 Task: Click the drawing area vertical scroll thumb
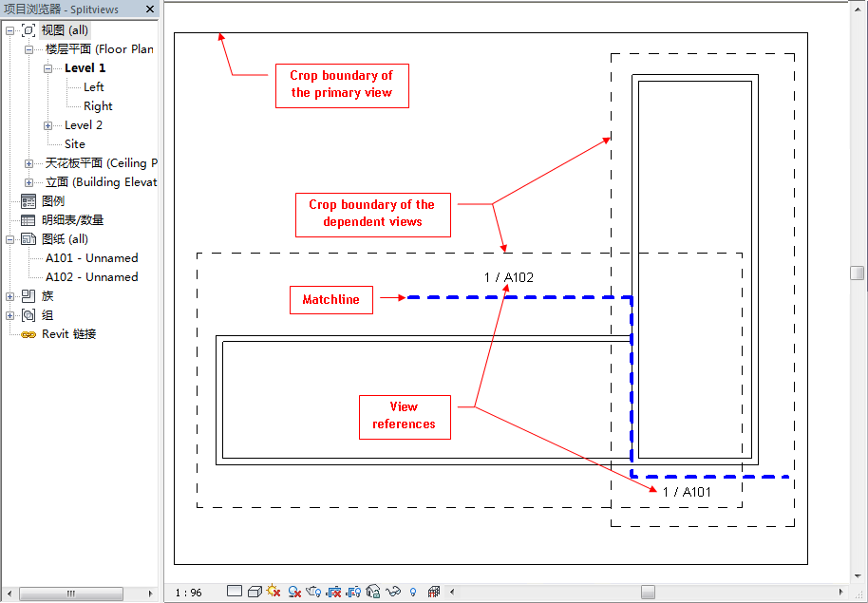pyautogui.click(x=857, y=273)
